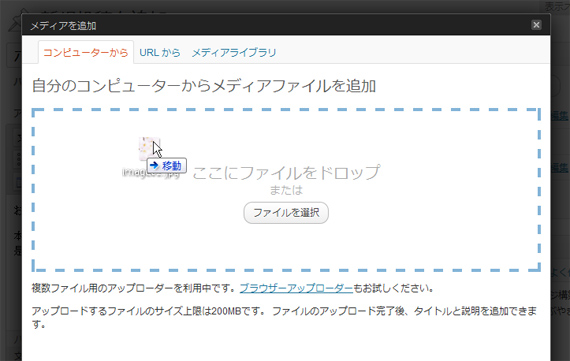Click the ファイルを選択 button
The image size is (570, 361).
point(286,213)
